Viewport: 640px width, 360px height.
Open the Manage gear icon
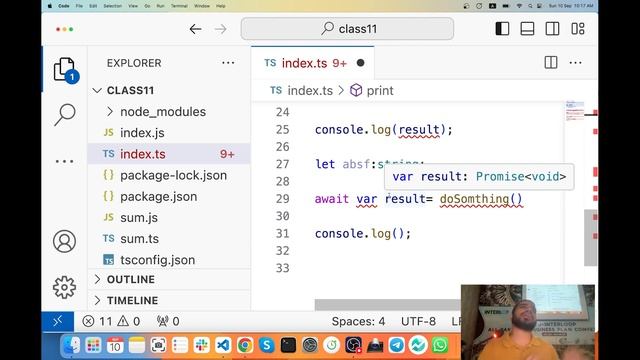pos(64,287)
